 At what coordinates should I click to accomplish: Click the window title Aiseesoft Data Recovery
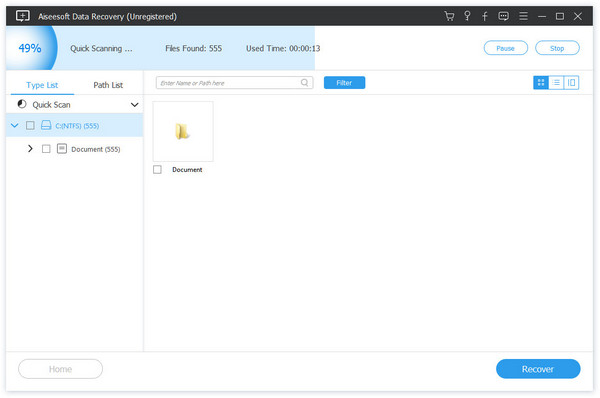[x=107, y=16]
